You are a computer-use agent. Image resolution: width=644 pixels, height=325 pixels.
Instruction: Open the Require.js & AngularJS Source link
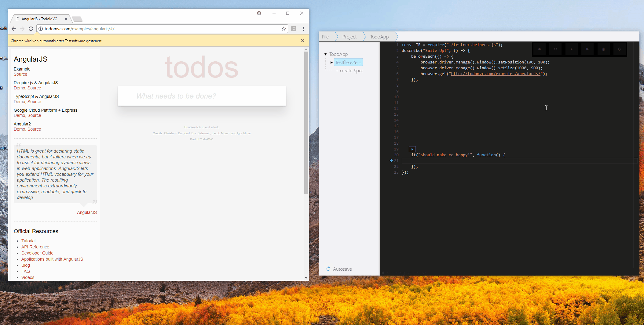point(34,88)
